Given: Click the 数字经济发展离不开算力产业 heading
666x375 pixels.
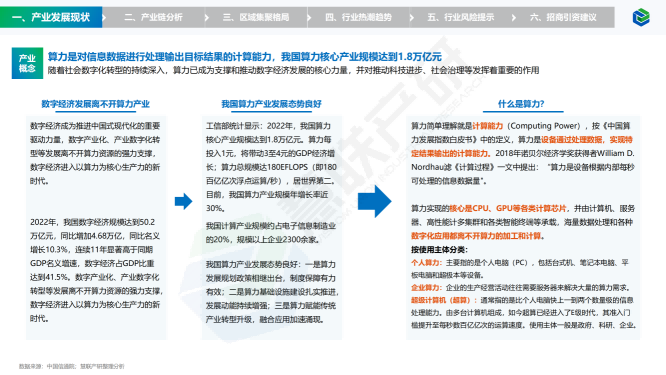Looking at the screenshot, I should (96, 104).
